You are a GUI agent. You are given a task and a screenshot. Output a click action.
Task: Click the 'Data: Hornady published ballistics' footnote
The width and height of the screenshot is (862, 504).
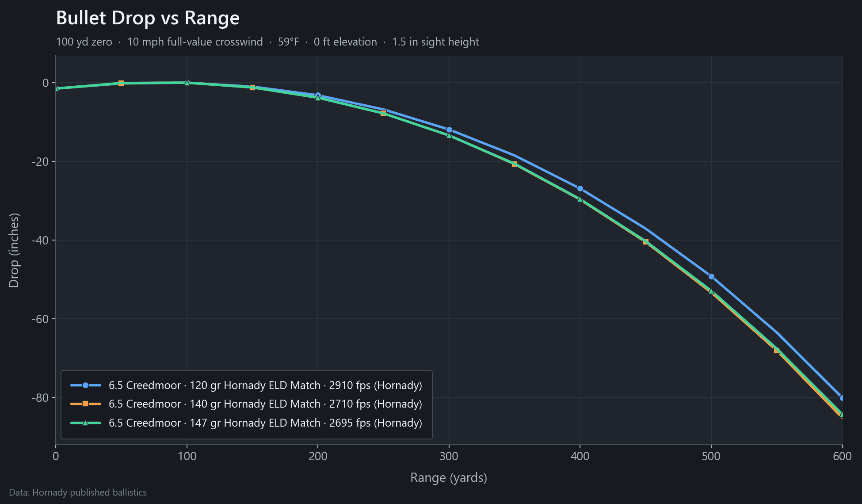78,493
